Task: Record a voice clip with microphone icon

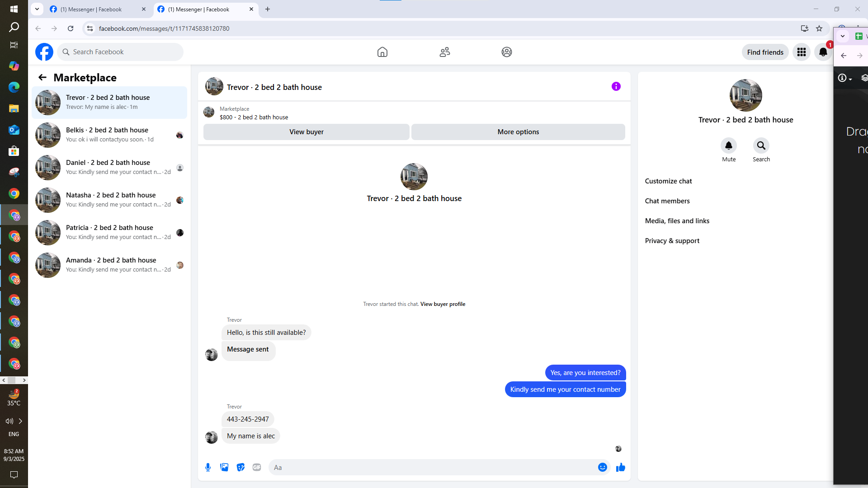Action: (208, 467)
